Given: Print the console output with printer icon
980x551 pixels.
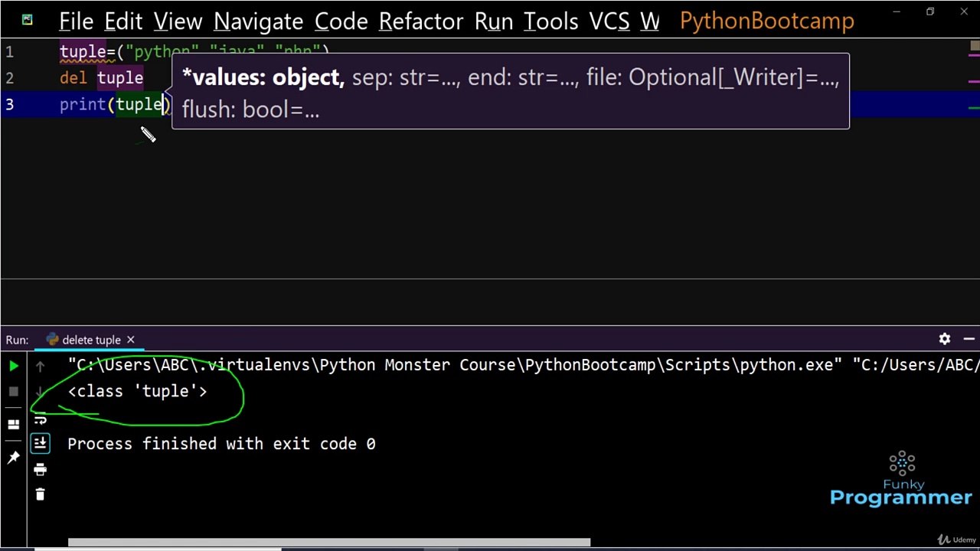Looking at the screenshot, I should click(41, 470).
